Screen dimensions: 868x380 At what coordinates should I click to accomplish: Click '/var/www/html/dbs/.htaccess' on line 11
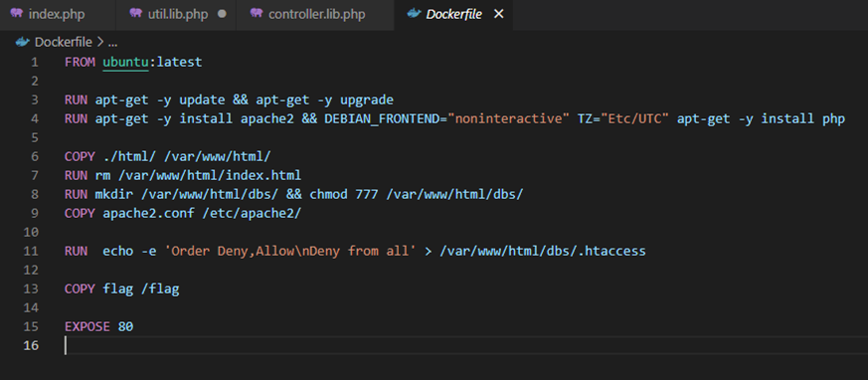(x=543, y=251)
